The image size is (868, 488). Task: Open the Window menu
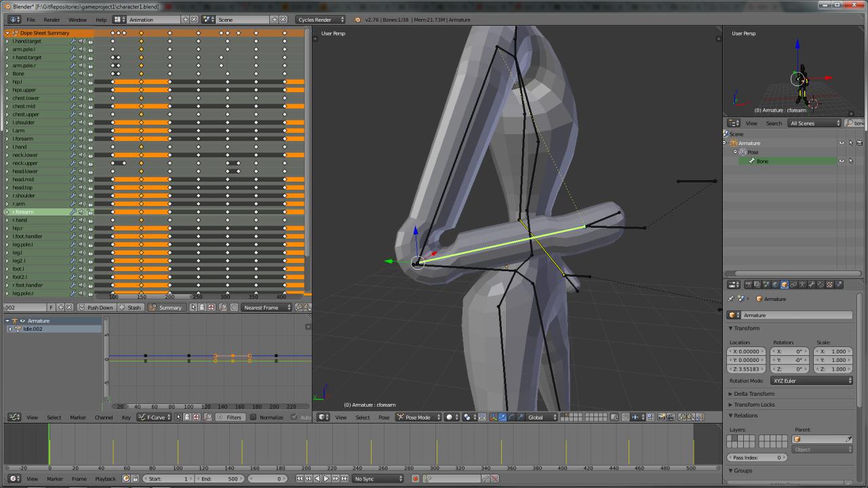pyautogui.click(x=77, y=20)
